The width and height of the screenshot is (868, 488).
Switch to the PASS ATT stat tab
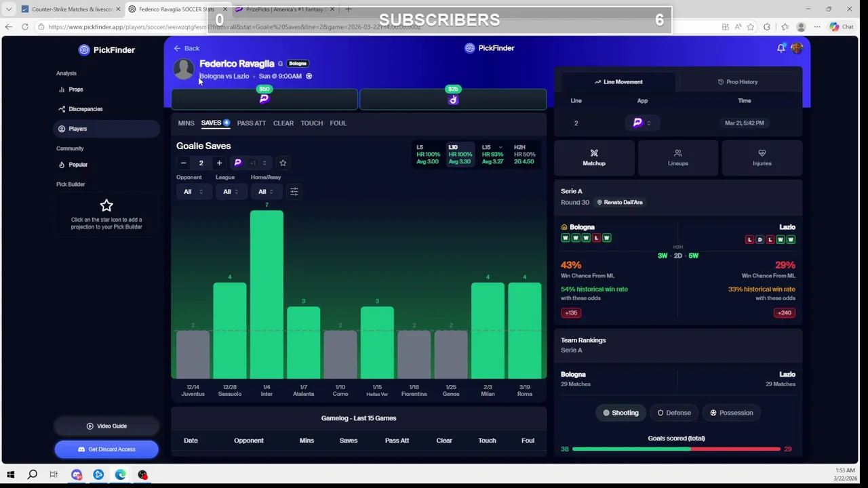point(251,123)
